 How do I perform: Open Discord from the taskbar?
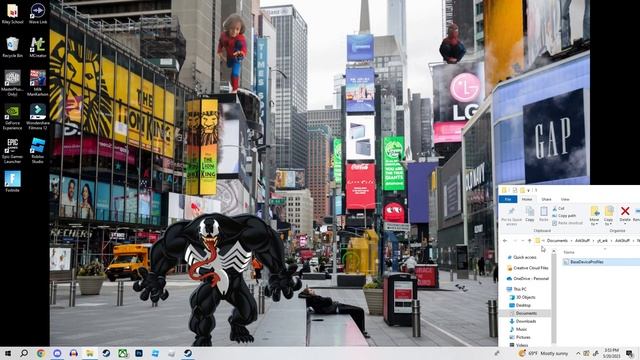click(x=57, y=353)
